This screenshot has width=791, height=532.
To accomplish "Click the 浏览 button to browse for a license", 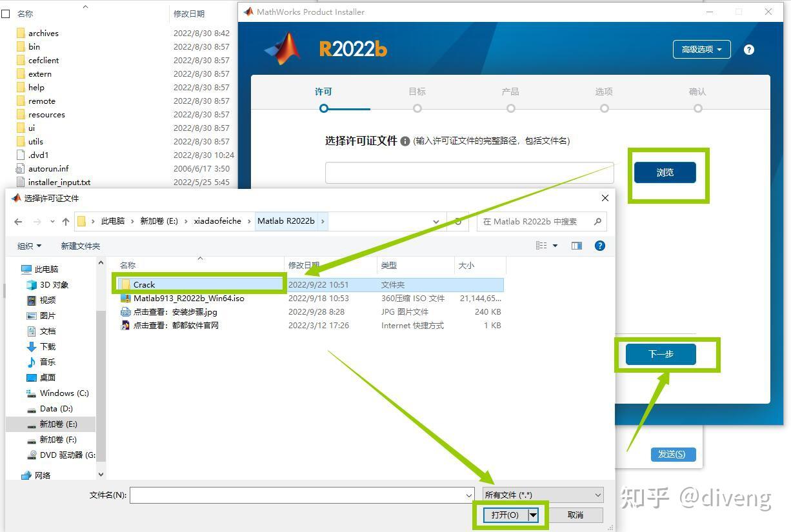I will pyautogui.click(x=665, y=172).
